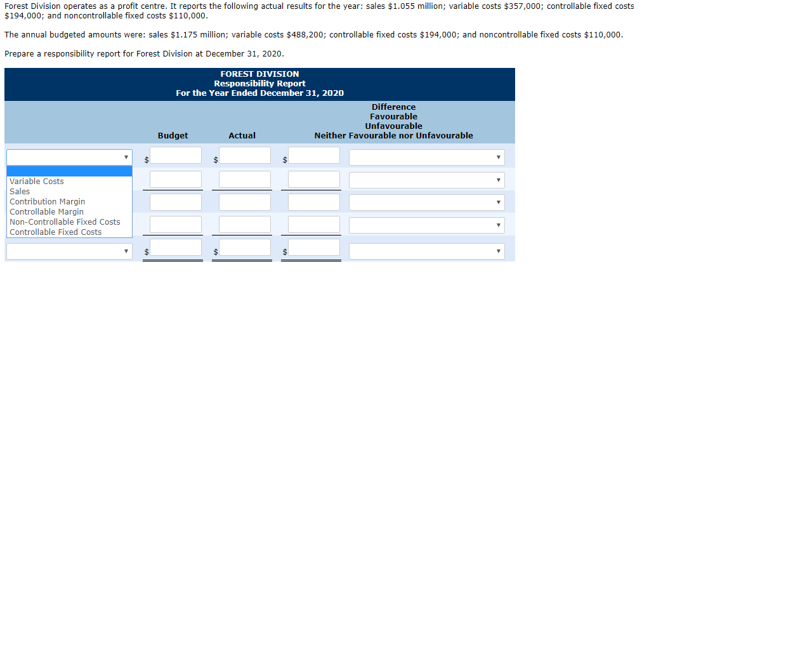Click the bottom Actual total input field

click(x=244, y=248)
